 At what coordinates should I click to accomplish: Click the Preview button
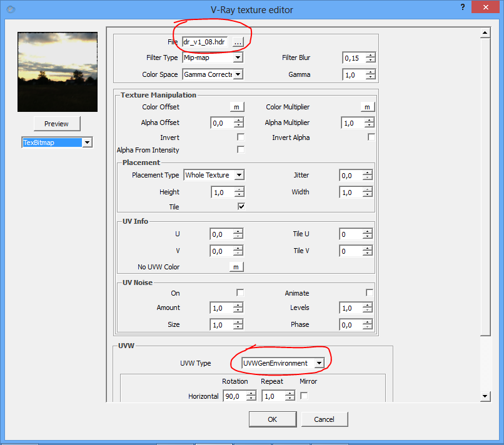point(57,124)
